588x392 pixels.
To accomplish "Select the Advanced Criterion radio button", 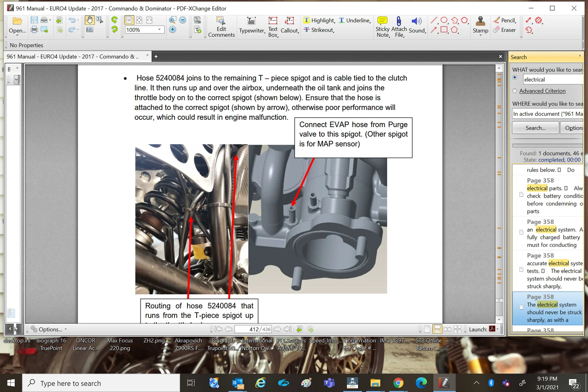I will 514,91.
